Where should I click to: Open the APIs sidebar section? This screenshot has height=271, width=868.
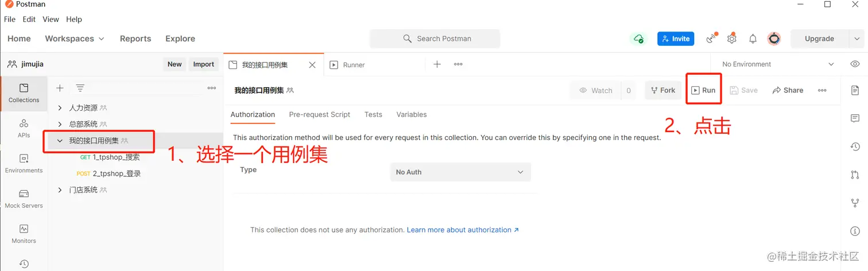click(x=24, y=128)
